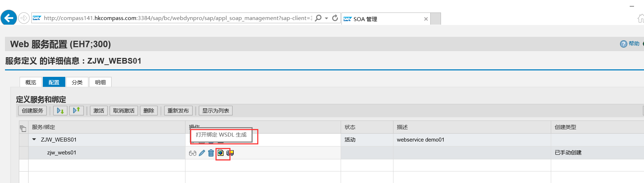Click the 激活 button
The width and height of the screenshot is (644, 183).
(x=99, y=111)
